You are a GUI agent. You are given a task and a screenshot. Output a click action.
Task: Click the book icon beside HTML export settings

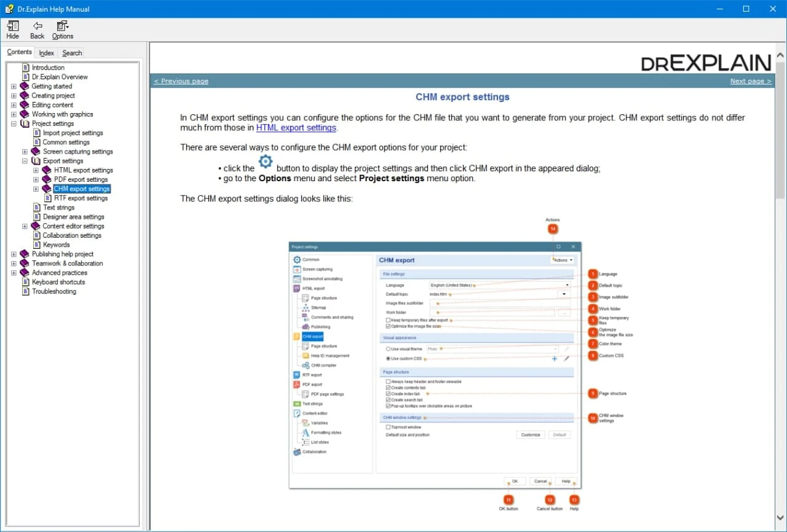click(x=47, y=170)
